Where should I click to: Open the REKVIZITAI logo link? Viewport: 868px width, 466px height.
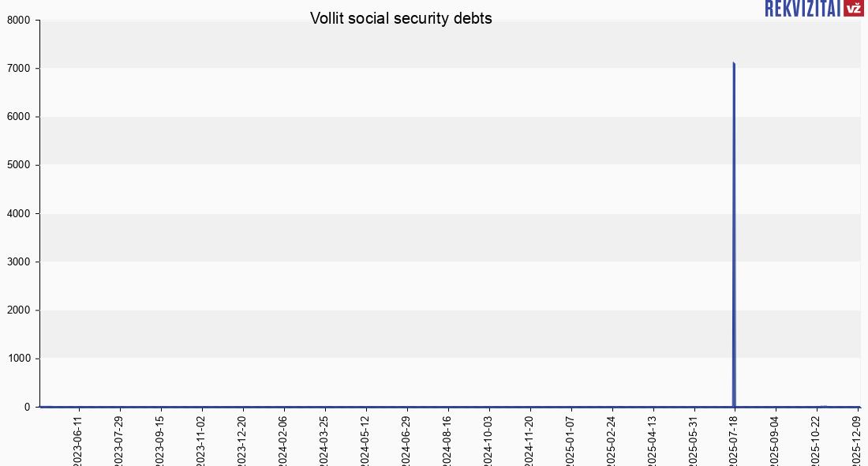tap(801, 9)
